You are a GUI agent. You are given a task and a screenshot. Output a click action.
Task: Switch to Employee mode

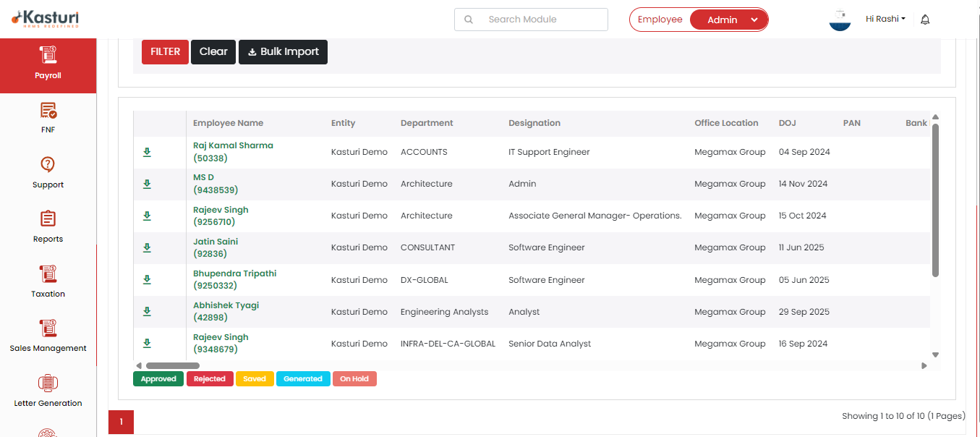(660, 20)
